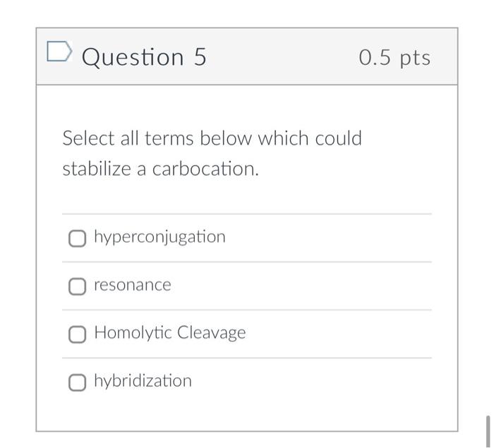This screenshot has width=494, height=448.
Task: Click the hyperconjugation answer label
Action: point(159,237)
